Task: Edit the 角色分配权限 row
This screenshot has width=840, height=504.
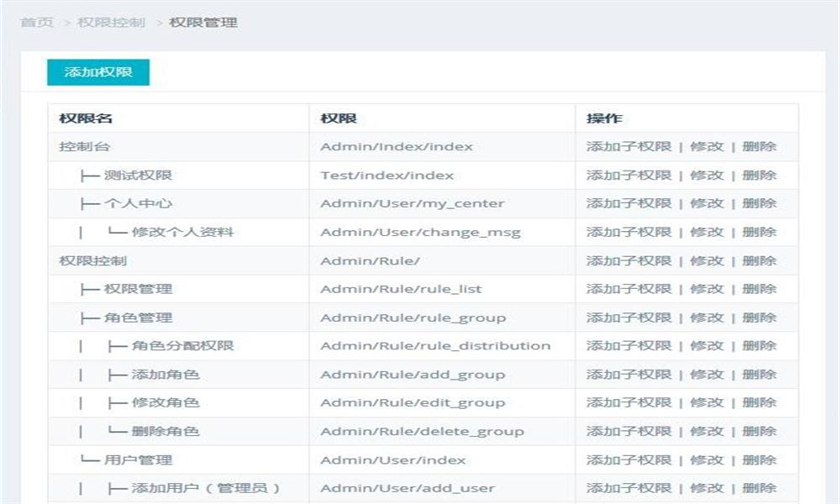Action: 706,345
